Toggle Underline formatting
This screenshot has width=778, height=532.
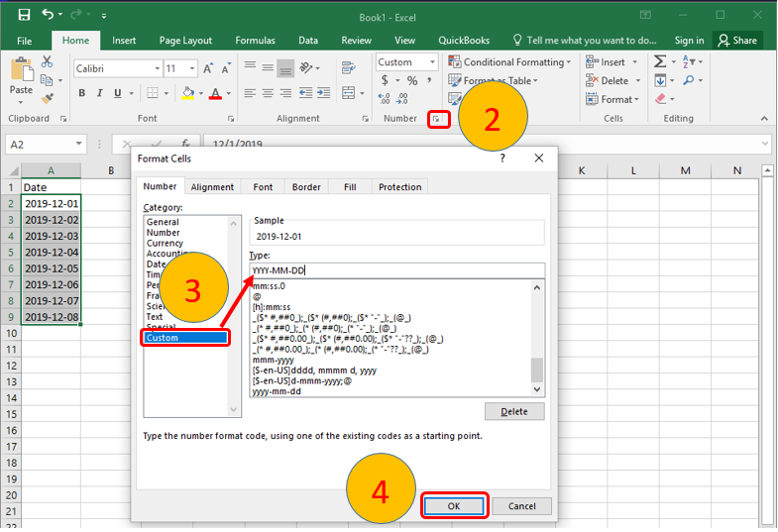118,93
